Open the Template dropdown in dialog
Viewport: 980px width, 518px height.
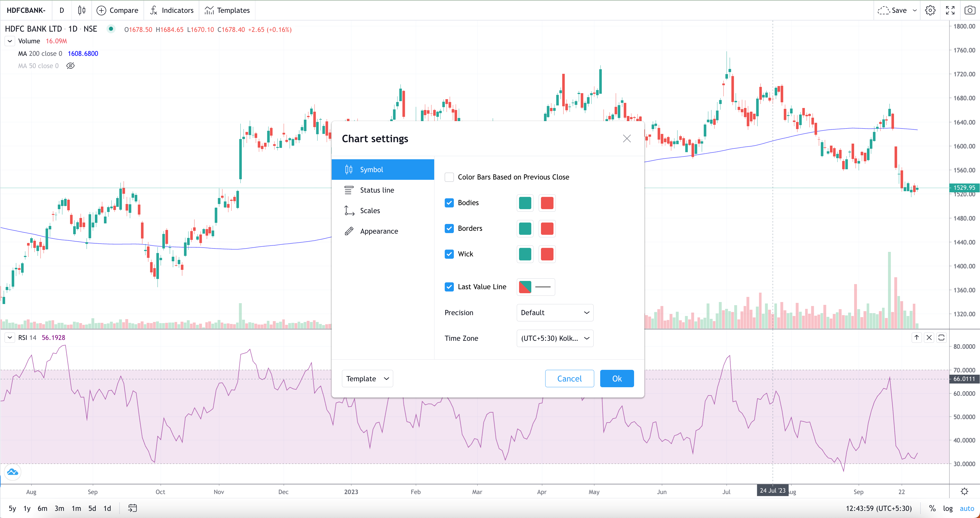coord(367,379)
